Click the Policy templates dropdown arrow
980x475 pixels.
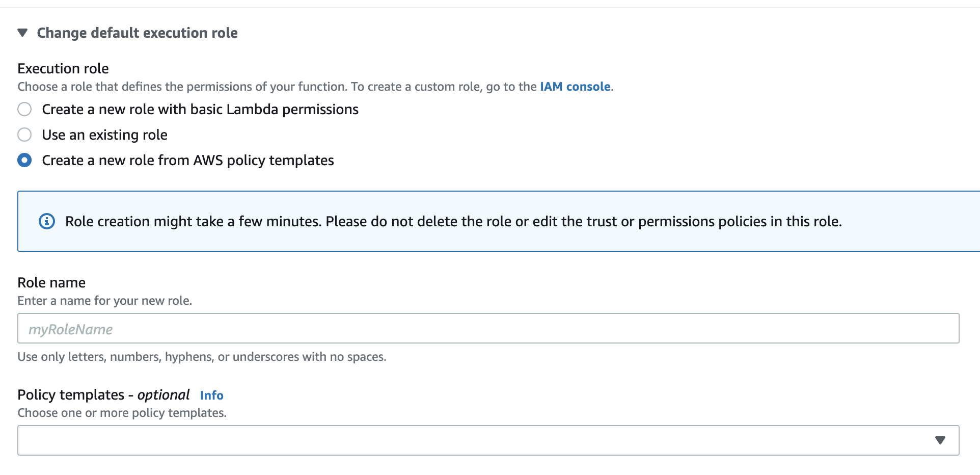940,440
